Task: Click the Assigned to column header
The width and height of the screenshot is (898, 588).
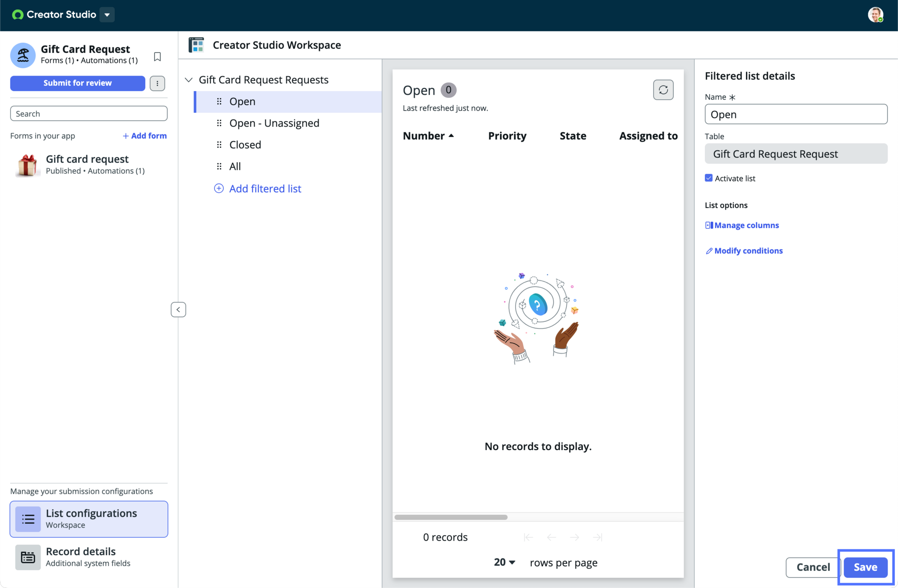Action: (x=648, y=136)
